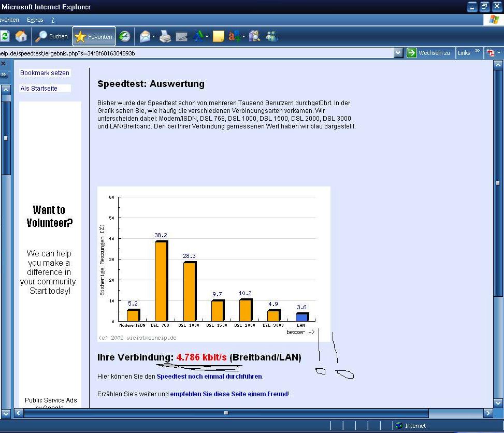Click the Bookmark setzen link
Screen dimensions: 504x433
coord(45,73)
